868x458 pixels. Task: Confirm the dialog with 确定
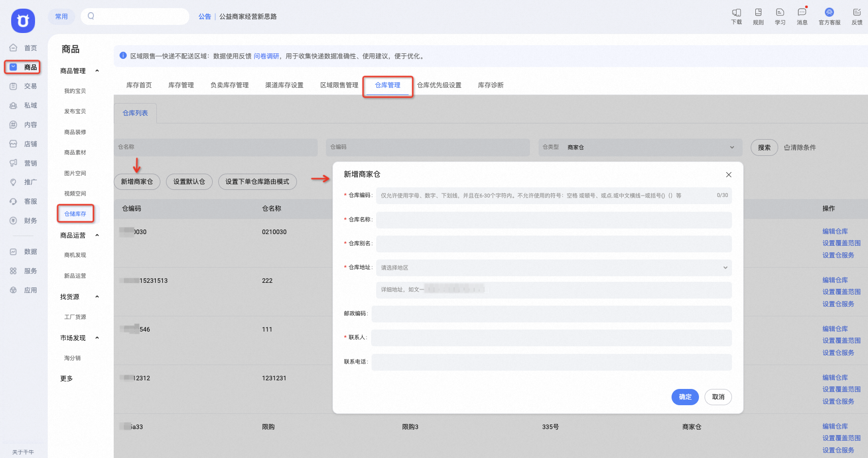[685, 397]
